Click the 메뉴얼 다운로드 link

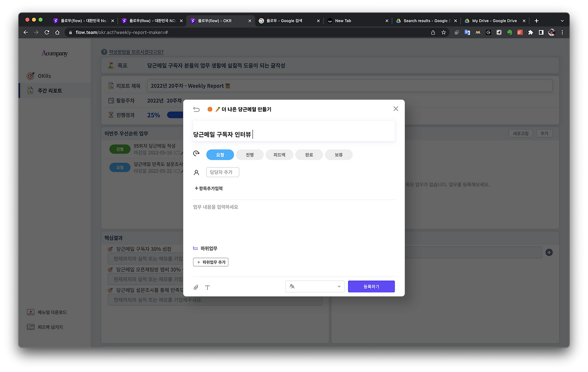point(52,312)
